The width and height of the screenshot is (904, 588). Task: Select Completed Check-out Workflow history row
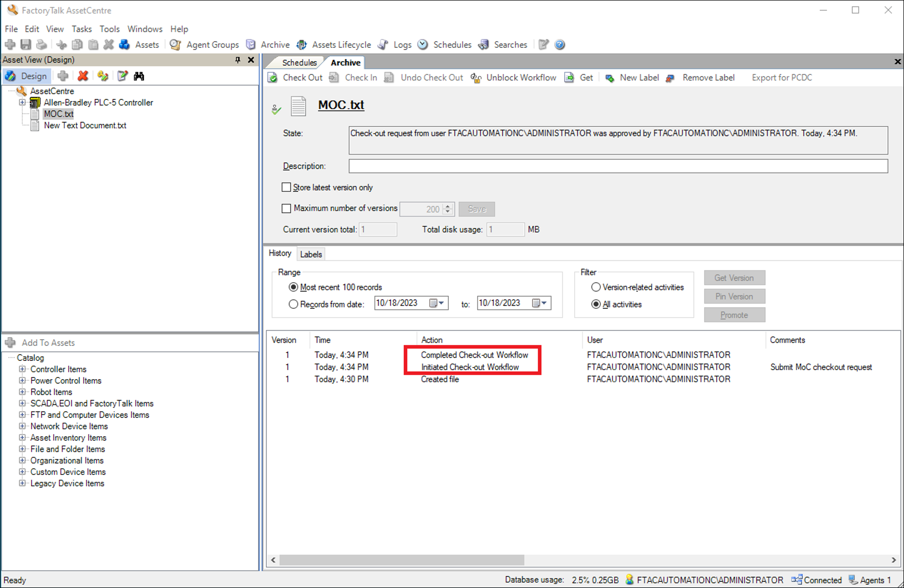pos(583,355)
